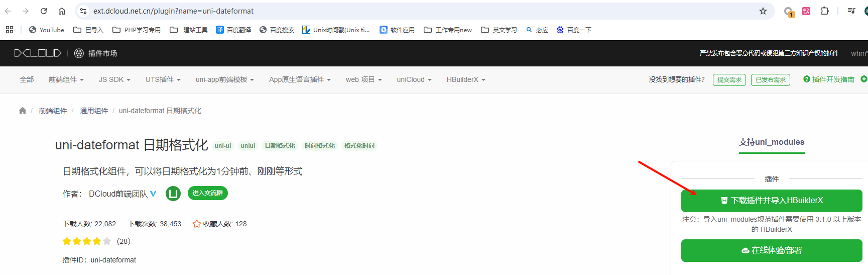
Task: Click the 插件ID: uni-dateformat text
Action: pyautogui.click(x=99, y=260)
